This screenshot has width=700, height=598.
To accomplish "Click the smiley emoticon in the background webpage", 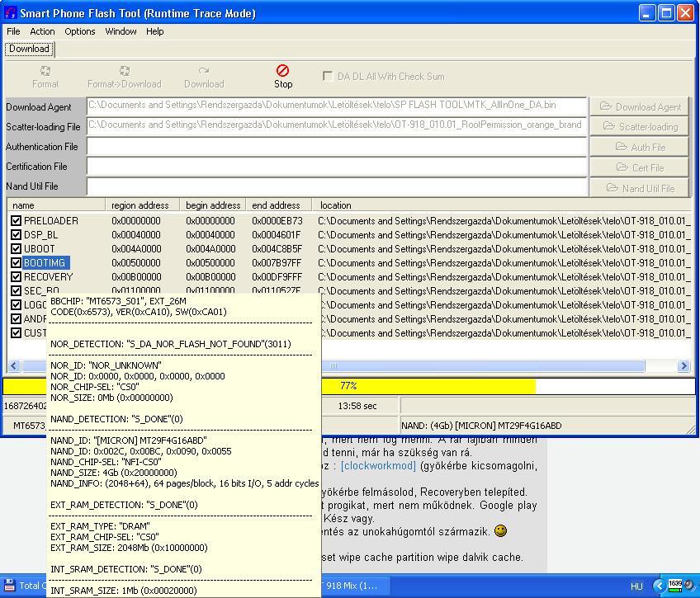I will (501, 530).
